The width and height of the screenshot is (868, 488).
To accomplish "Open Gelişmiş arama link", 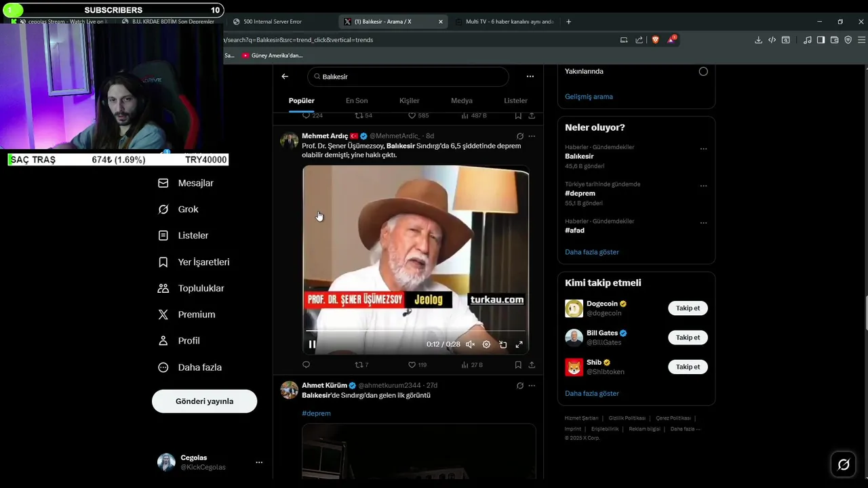I will (x=589, y=97).
